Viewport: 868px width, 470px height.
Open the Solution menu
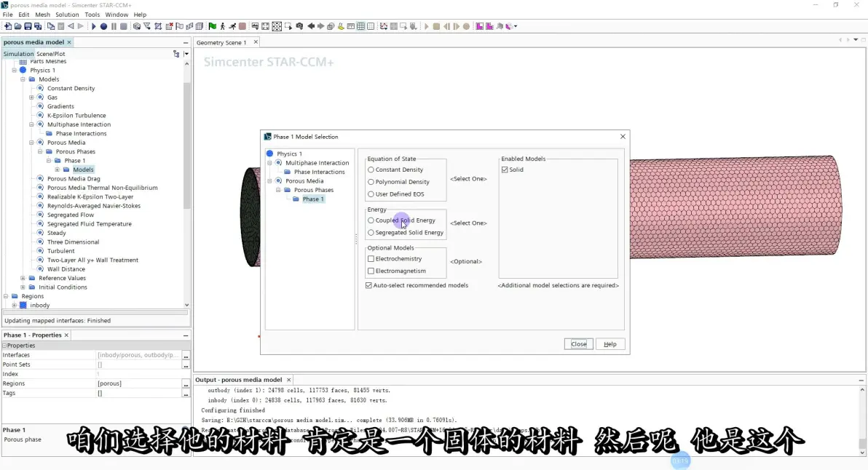point(67,15)
